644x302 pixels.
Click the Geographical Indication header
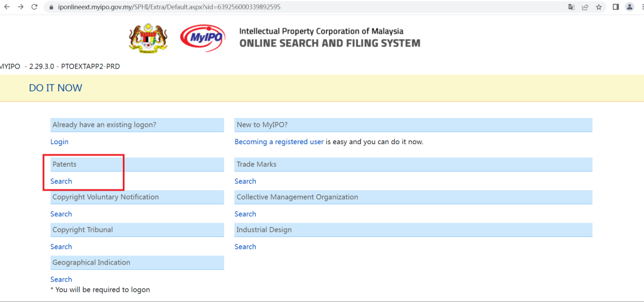[137, 263]
